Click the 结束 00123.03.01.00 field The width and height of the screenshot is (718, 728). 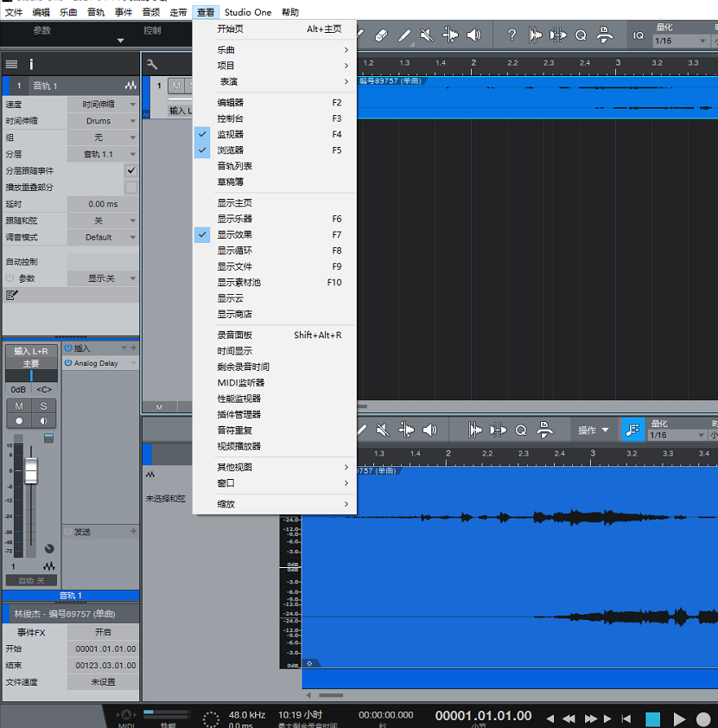[x=103, y=666]
